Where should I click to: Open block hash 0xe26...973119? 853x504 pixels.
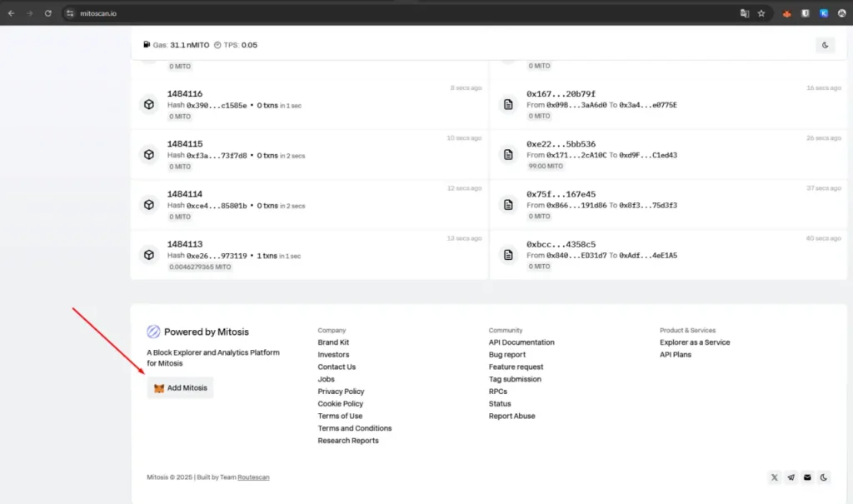[217, 256]
